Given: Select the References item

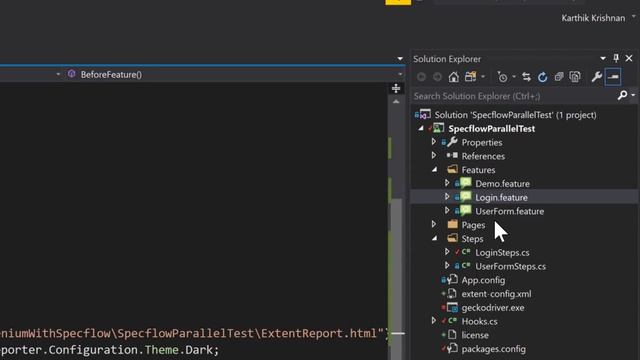Looking at the screenshot, I should click(x=483, y=156).
